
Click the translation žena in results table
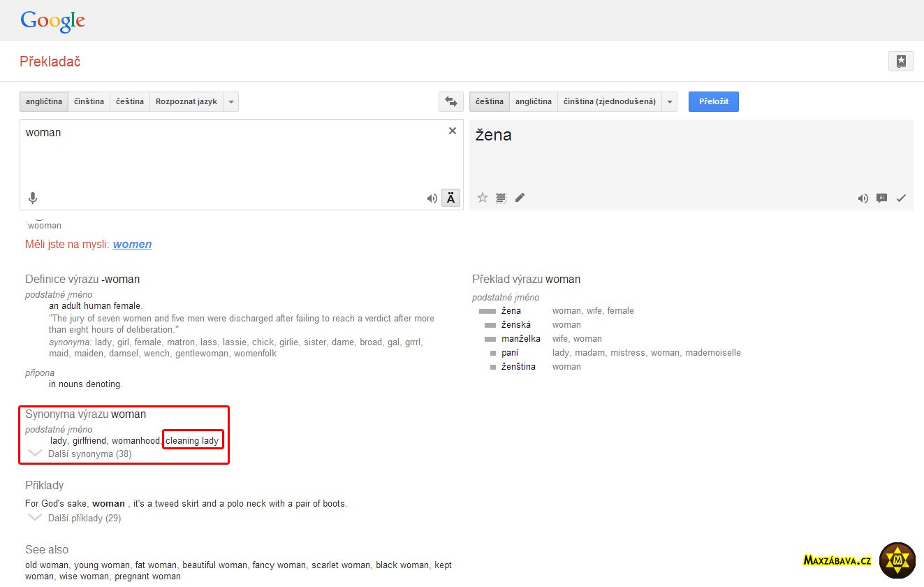point(511,310)
